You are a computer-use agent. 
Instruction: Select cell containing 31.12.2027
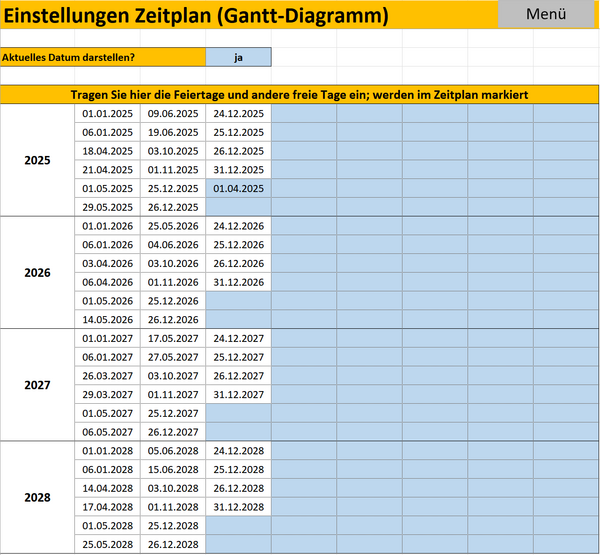(239, 395)
